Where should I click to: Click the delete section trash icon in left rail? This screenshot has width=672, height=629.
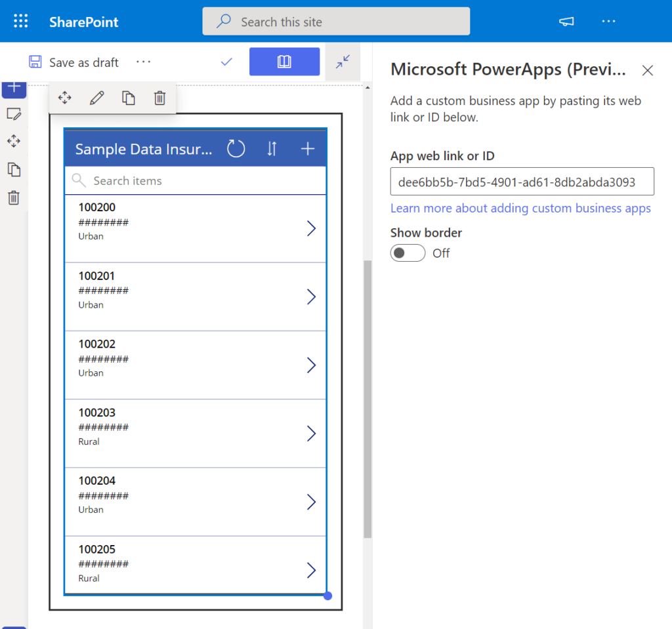[14, 197]
